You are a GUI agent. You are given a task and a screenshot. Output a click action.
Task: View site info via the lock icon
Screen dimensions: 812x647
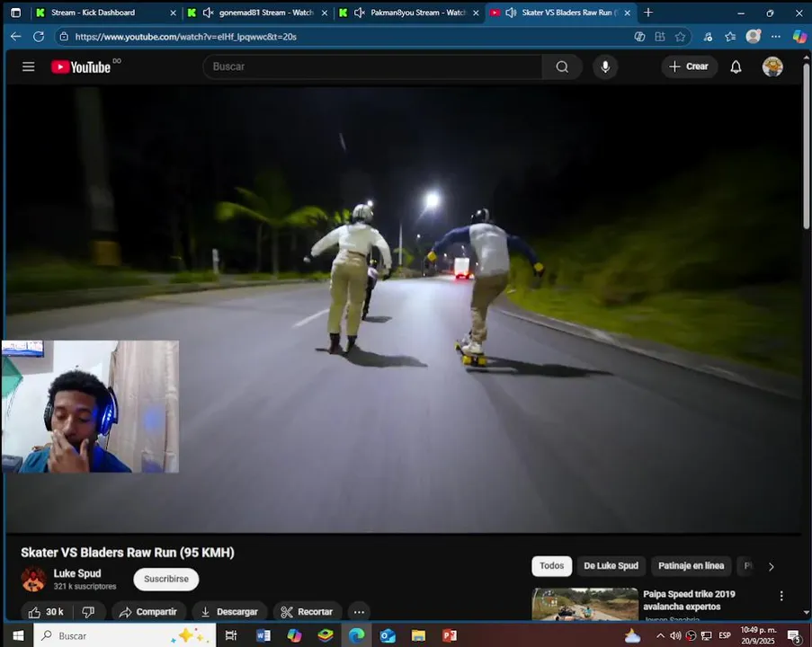click(x=64, y=36)
